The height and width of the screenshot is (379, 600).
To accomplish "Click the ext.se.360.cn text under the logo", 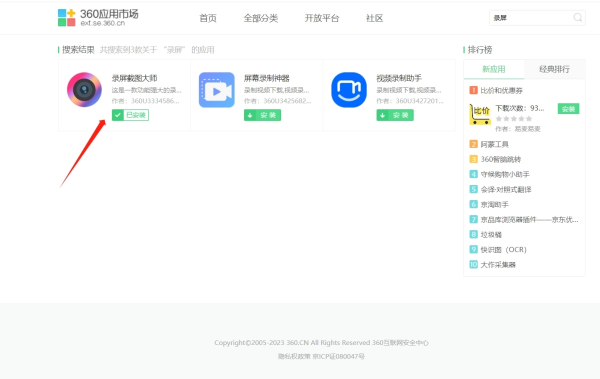I will 103,23.
